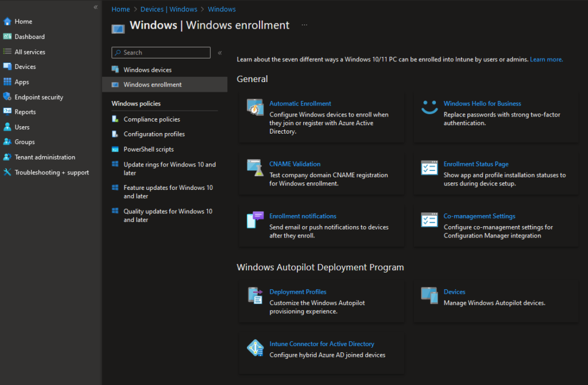588x385 pixels.
Task: Open Endpoint security in sidebar
Action: (x=38, y=97)
